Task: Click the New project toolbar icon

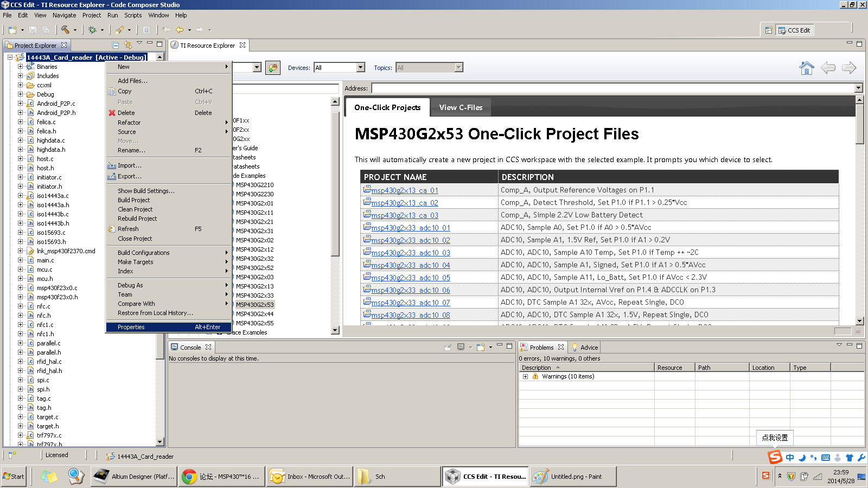Action: coord(12,30)
